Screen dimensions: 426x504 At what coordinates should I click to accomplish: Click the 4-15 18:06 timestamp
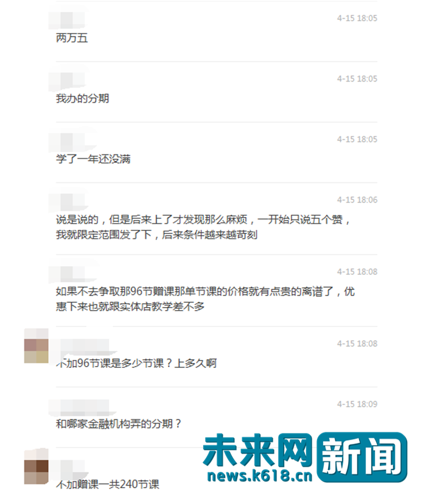pyautogui.click(x=357, y=200)
